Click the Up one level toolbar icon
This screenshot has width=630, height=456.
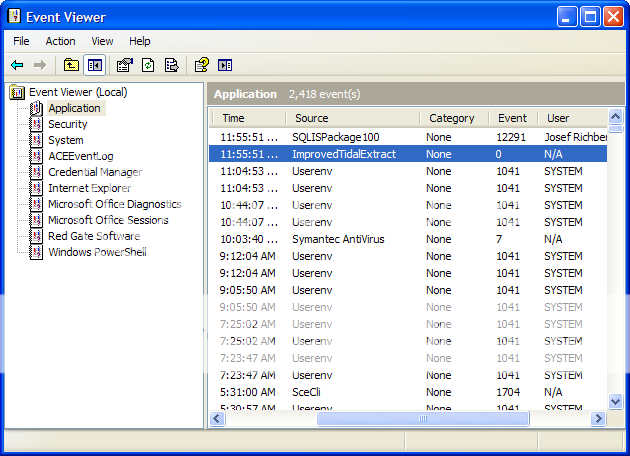(x=71, y=65)
